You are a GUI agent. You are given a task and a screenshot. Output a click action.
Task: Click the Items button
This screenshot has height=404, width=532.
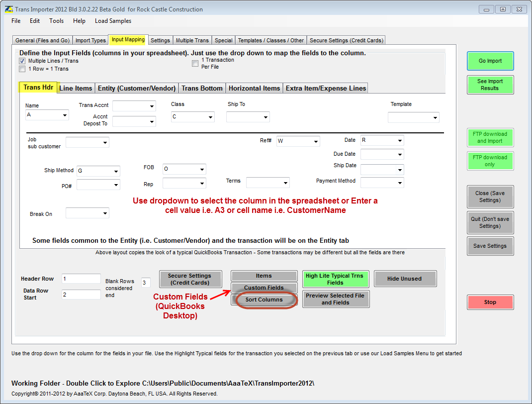click(x=264, y=276)
